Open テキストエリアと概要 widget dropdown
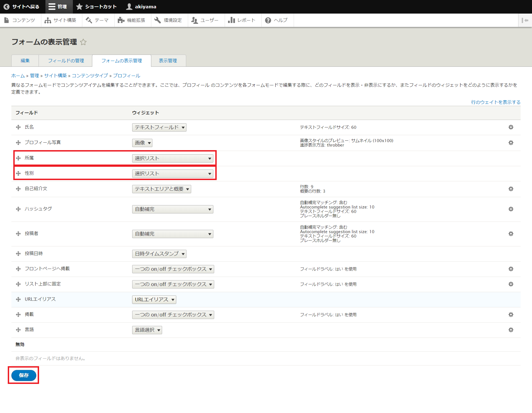 (x=162, y=189)
